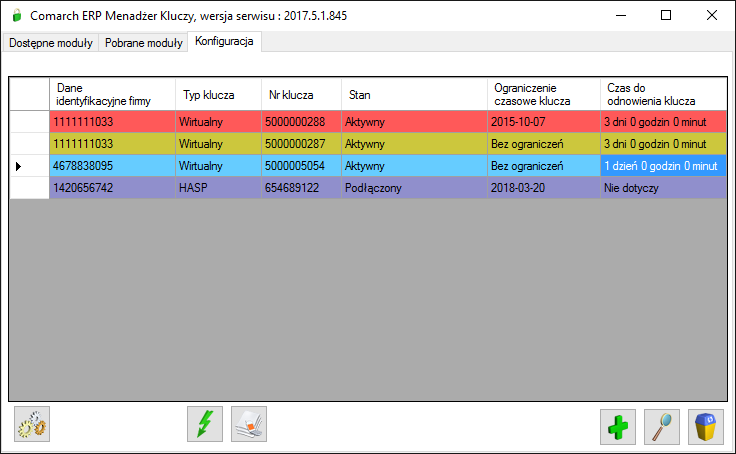Click the green lightning bolt button

coord(205,424)
